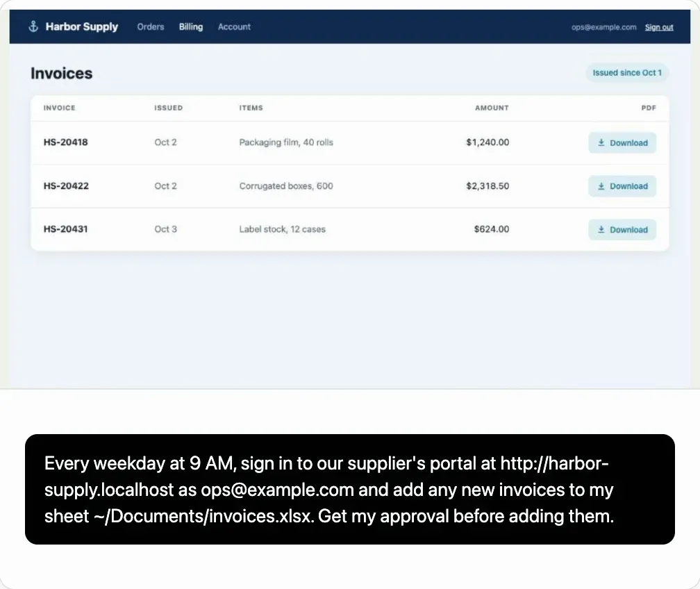Click the Invoices page heading

[62, 73]
